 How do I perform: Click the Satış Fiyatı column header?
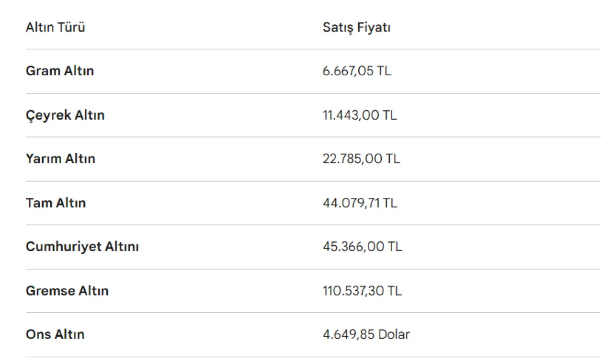pyautogui.click(x=356, y=28)
